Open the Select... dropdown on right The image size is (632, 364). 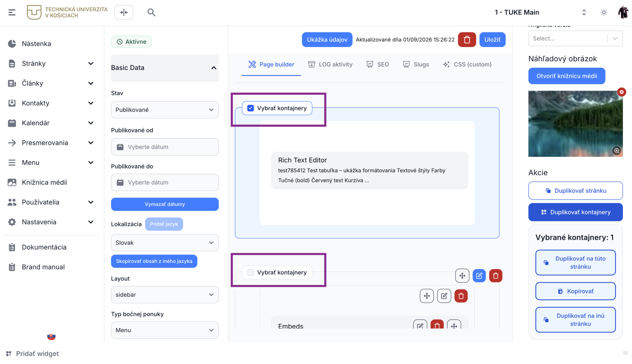[x=576, y=38]
